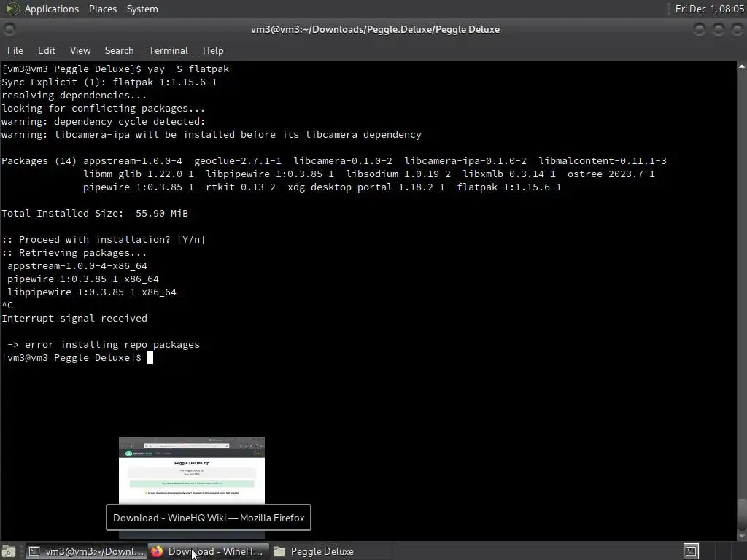Screen dimensions: 747x560
Task: Click the line 'Sync Explicit (1): flatpak-1:1.15.6-1'
Action: tap(109, 82)
